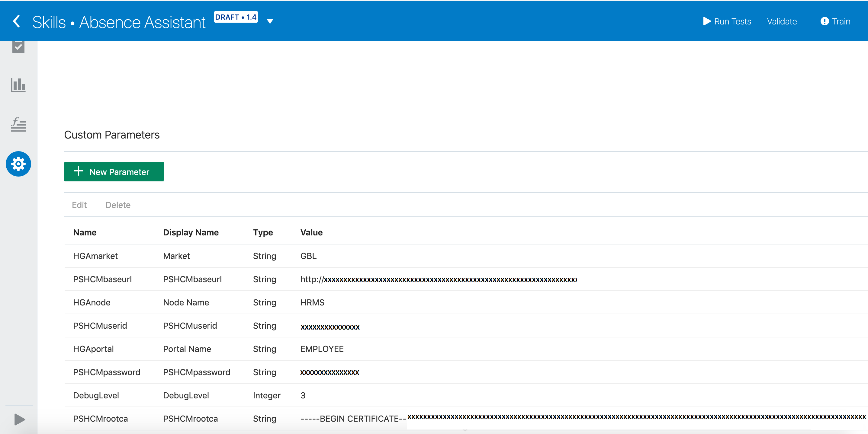Open the Type column header options
Viewport: 868px width, 434px height.
click(263, 232)
